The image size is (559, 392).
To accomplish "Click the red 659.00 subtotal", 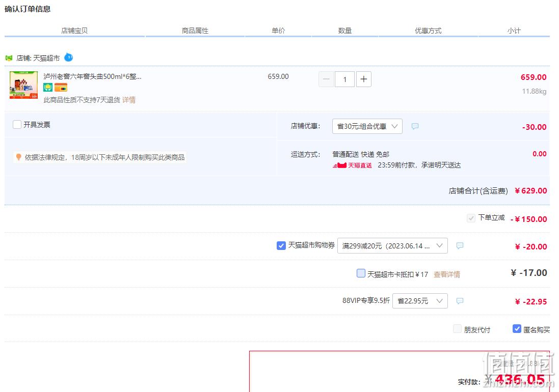I will click(x=534, y=77).
